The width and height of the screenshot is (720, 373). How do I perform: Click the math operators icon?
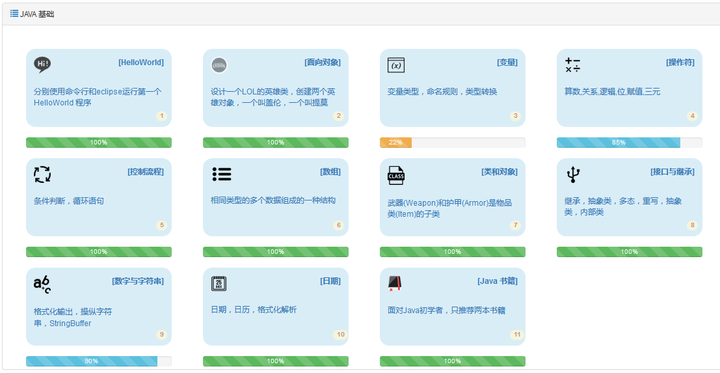pyautogui.click(x=573, y=65)
